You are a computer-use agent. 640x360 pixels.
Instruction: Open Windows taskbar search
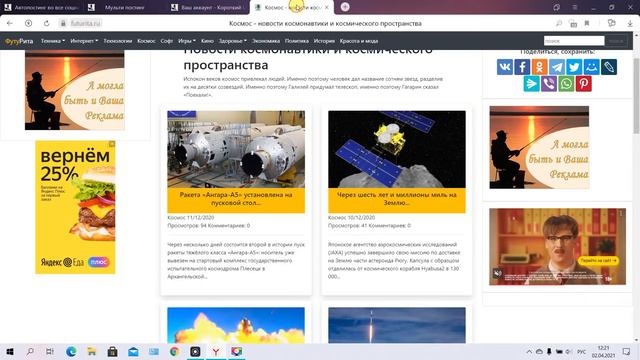coord(30,351)
